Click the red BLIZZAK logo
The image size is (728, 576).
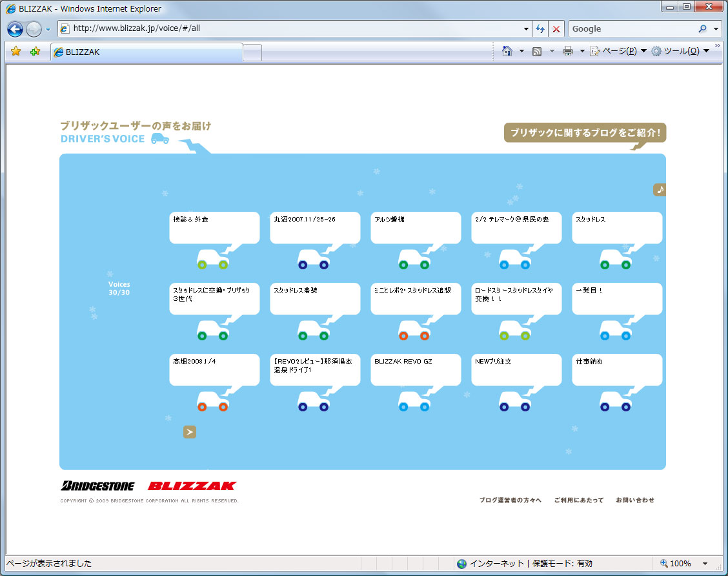[192, 486]
